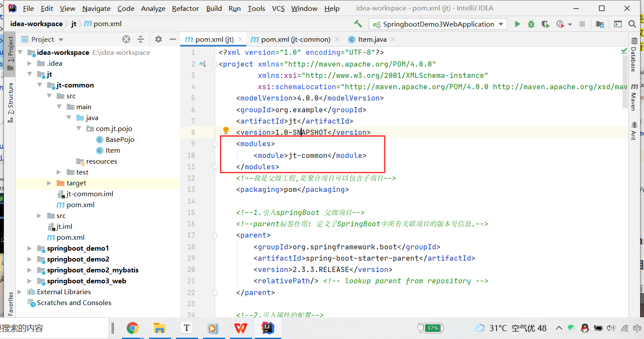Click the grey Stop square icon

pos(582,24)
